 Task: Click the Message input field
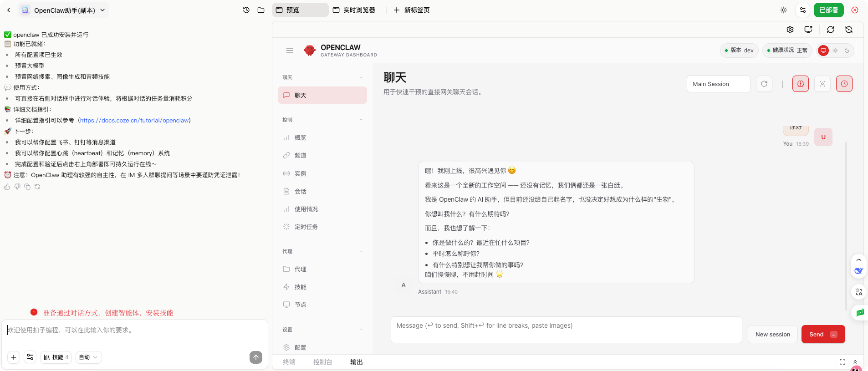[566, 330]
